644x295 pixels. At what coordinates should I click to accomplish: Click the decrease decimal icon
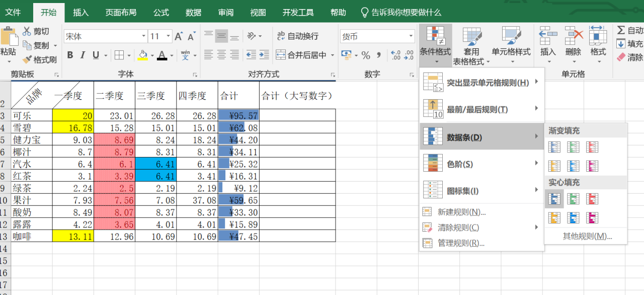409,55
